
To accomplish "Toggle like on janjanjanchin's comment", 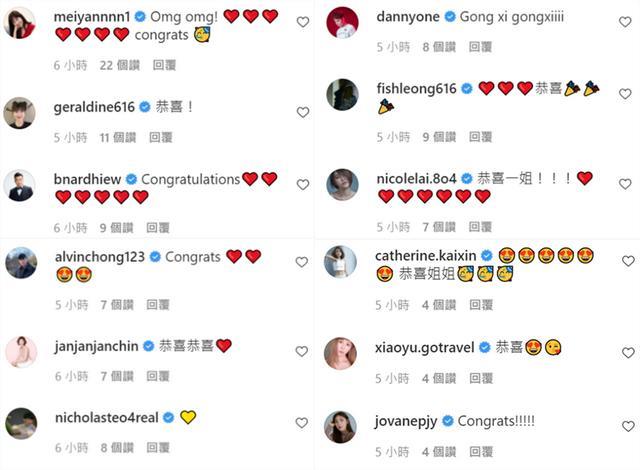I will 301,351.
